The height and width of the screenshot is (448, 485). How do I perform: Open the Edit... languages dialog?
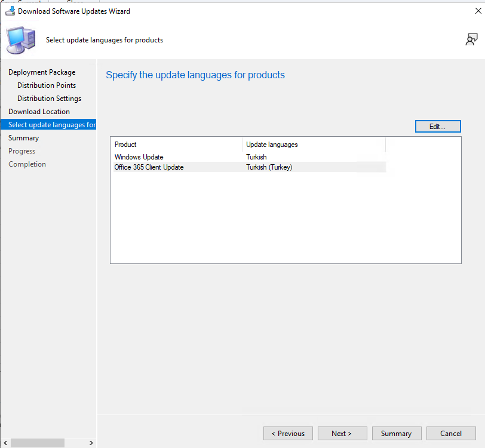tap(438, 126)
